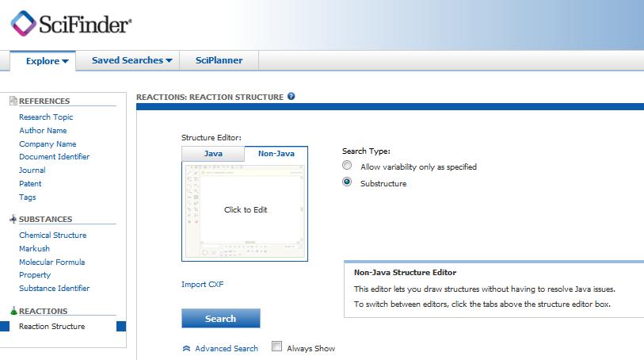Select Reaction Structure in sidebar

51,327
